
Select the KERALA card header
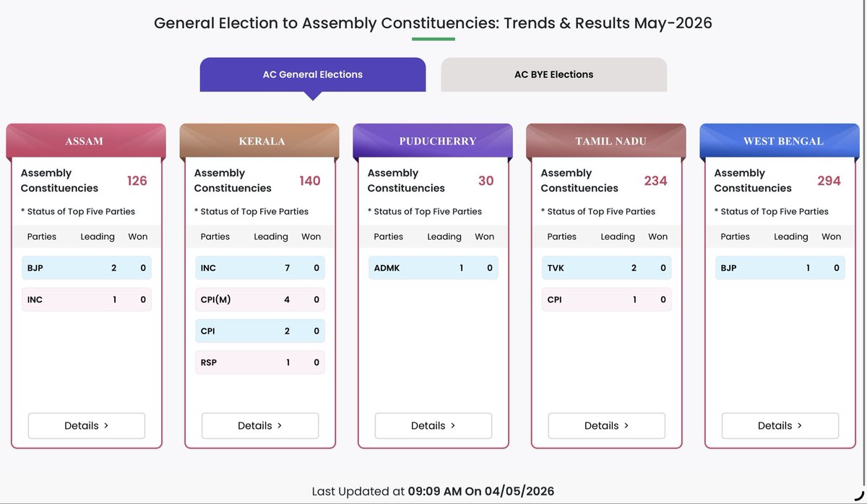tap(259, 141)
